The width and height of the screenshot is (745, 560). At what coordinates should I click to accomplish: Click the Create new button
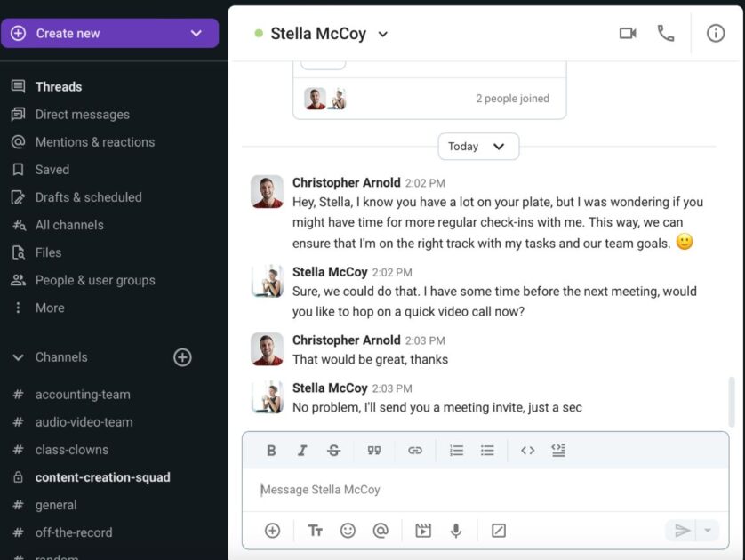pyautogui.click(x=110, y=33)
